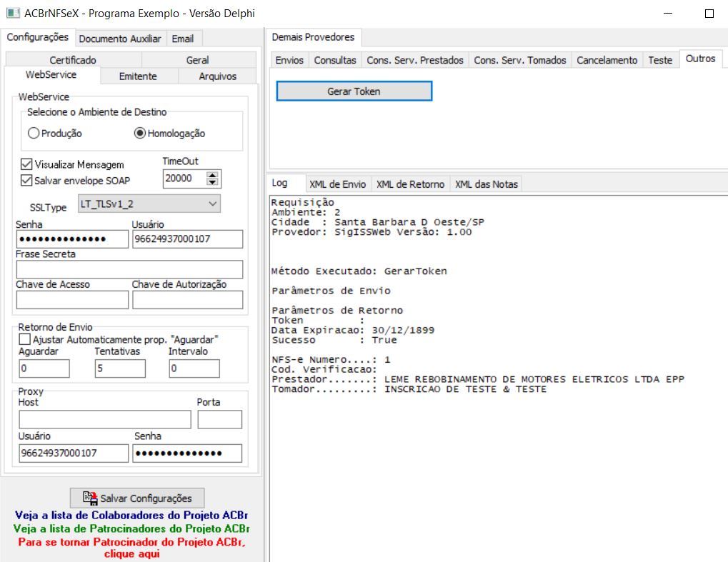Image resolution: width=728 pixels, height=562 pixels.
Task: Click the Chave de Autorização field
Action: (188, 300)
